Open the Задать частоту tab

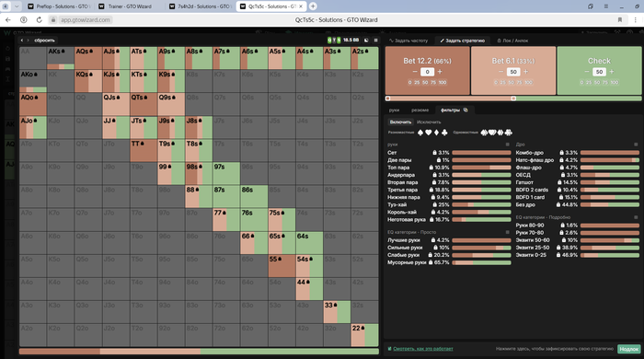pyautogui.click(x=408, y=41)
